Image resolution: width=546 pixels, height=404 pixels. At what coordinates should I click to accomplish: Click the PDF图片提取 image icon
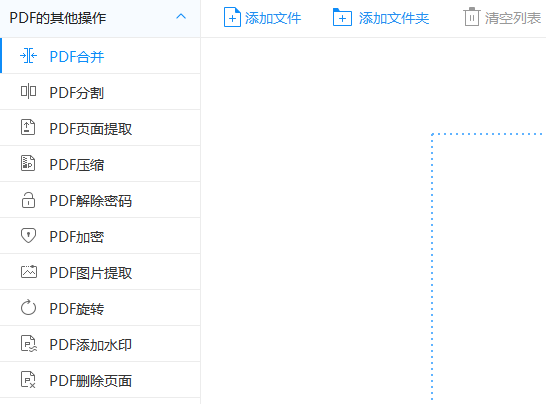click(29, 272)
